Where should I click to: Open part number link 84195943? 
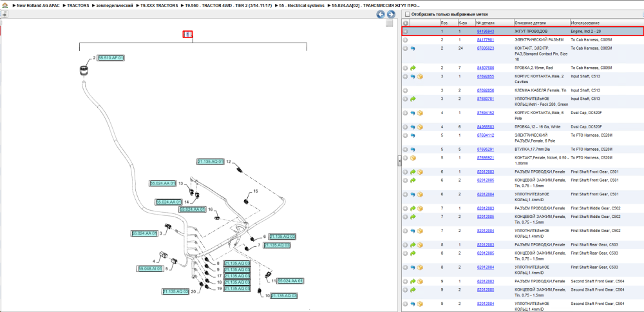pos(485,31)
